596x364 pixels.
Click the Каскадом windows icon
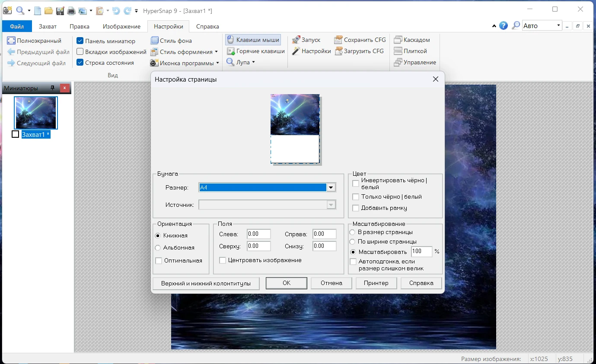[398, 40]
